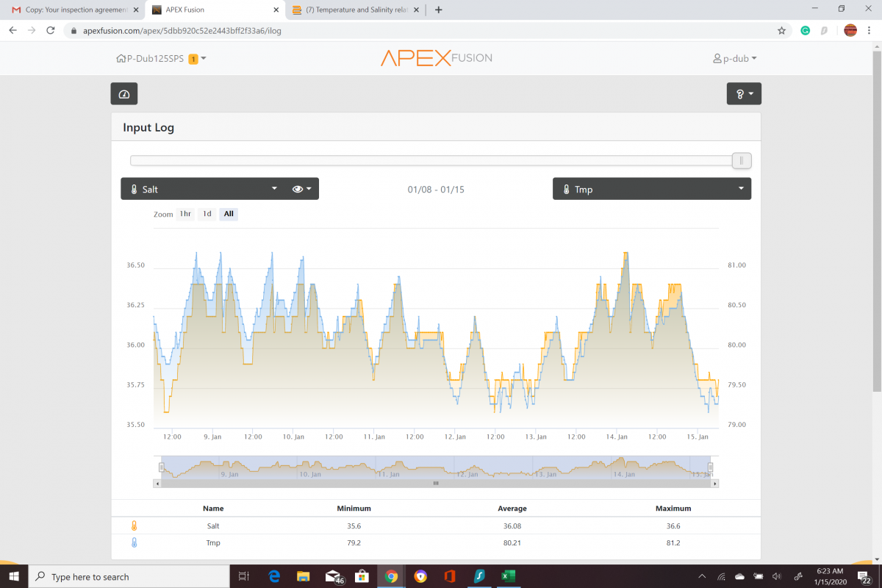The width and height of the screenshot is (882, 588).
Task: Open the p-dub user account menu
Action: [735, 59]
